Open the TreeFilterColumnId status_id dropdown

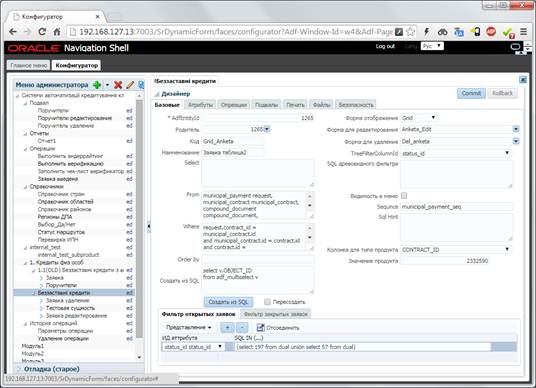[x=456, y=153]
